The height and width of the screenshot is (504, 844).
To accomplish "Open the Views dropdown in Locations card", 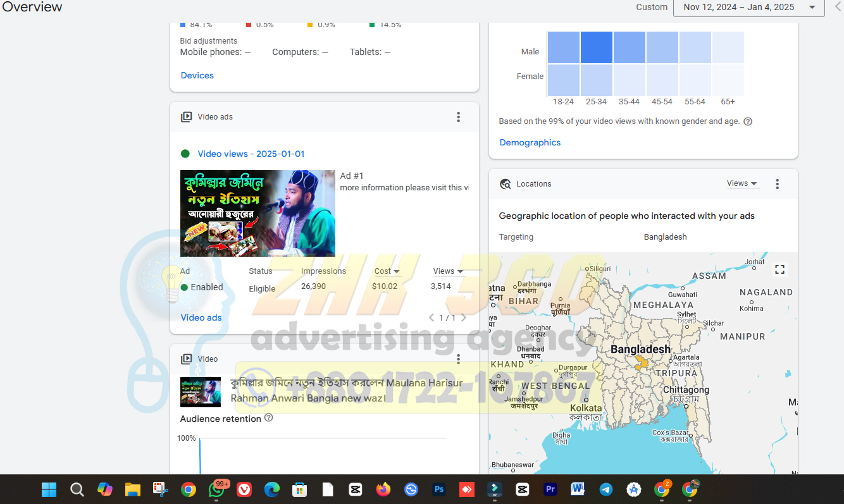I will tap(742, 183).
